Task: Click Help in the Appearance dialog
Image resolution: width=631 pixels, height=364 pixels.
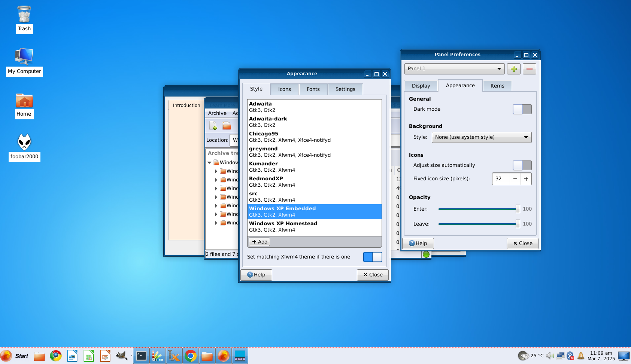Action: [x=256, y=275]
